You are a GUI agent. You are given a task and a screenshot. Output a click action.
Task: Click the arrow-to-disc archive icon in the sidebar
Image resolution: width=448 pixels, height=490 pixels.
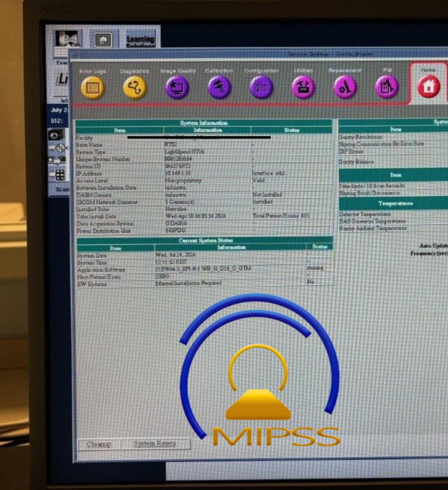(57, 147)
